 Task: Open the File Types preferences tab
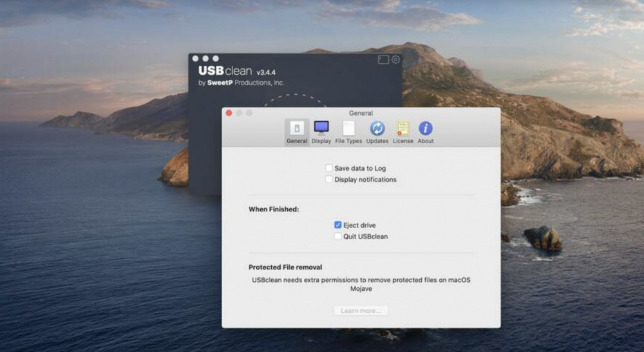(348, 132)
